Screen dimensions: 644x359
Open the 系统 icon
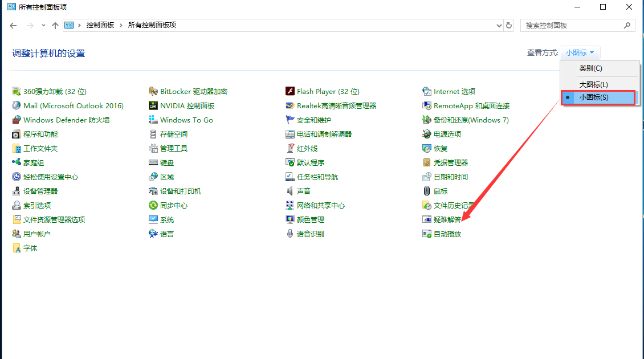pyautogui.click(x=153, y=220)
